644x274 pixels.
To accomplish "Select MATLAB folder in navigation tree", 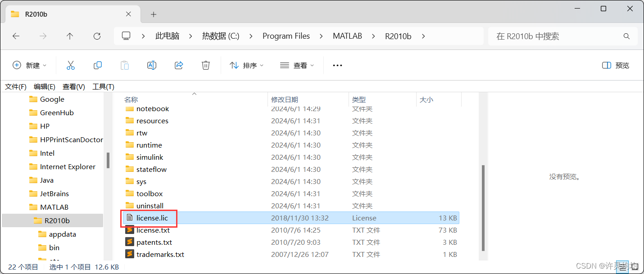I will pos(53,207).
